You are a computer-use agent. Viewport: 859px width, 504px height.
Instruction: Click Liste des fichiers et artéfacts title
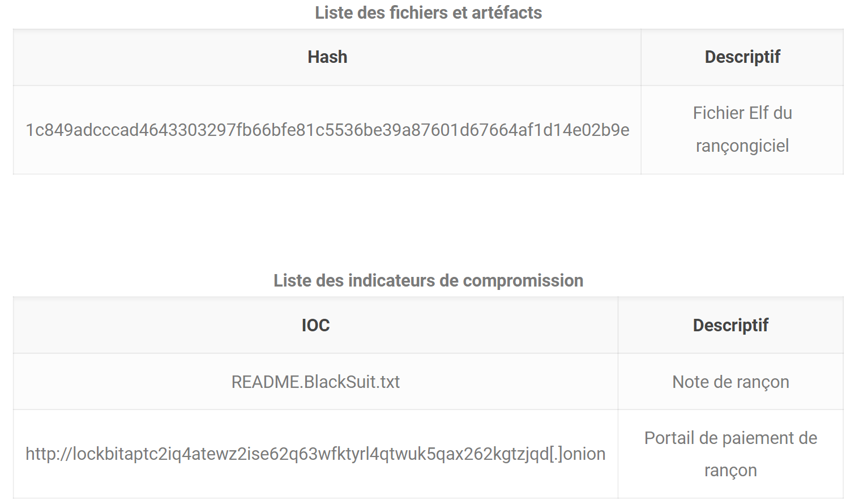click(x=429, y=12)
